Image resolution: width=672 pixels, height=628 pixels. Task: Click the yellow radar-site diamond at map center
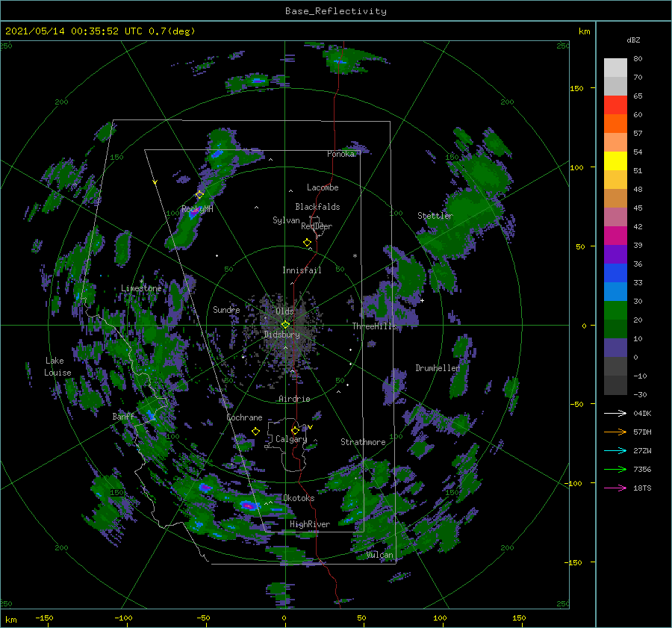(x=285, y=325)
